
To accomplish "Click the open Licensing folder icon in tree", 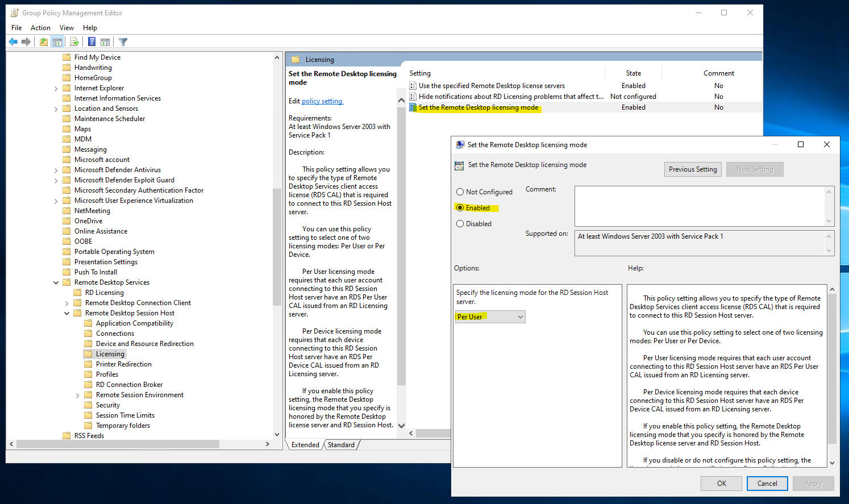I will pyautogui.click(x=88, y=353).
